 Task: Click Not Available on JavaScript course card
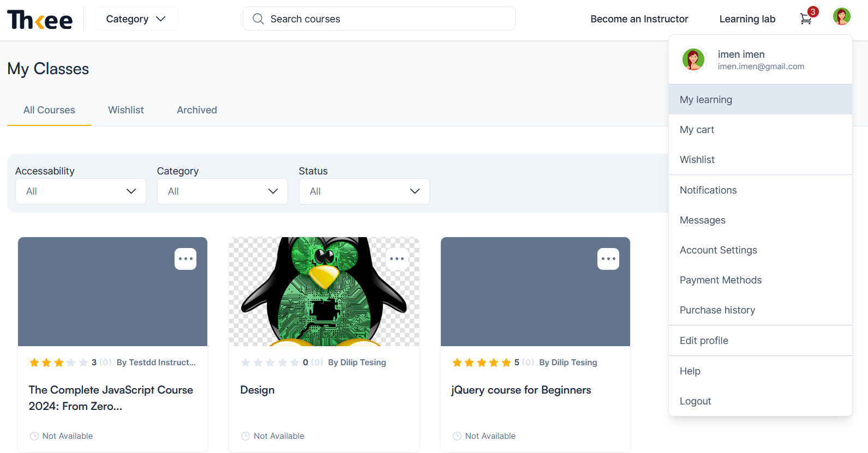pos(68,436)
